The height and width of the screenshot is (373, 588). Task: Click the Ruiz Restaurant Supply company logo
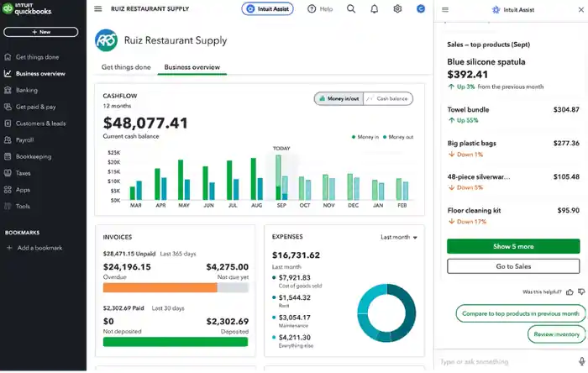click(x=106, y=40)
